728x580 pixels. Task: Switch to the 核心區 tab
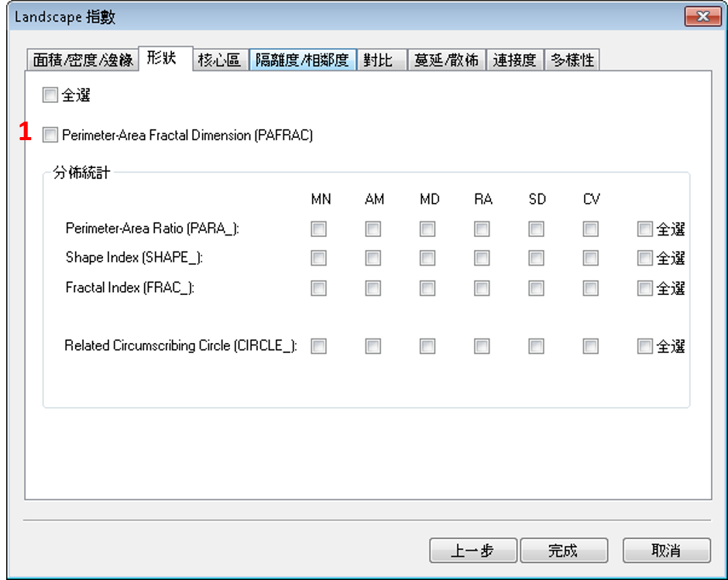[221, 60]
